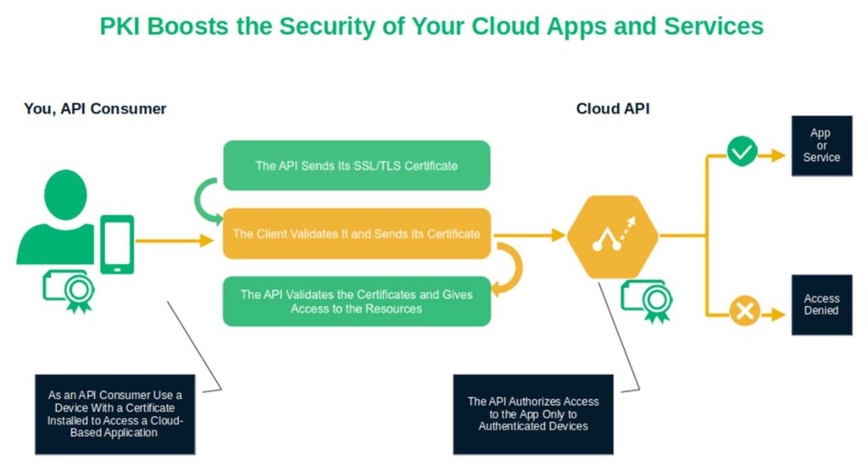Click the 'Cloud API' heading
868x471 pixels.
click(613, 108)
